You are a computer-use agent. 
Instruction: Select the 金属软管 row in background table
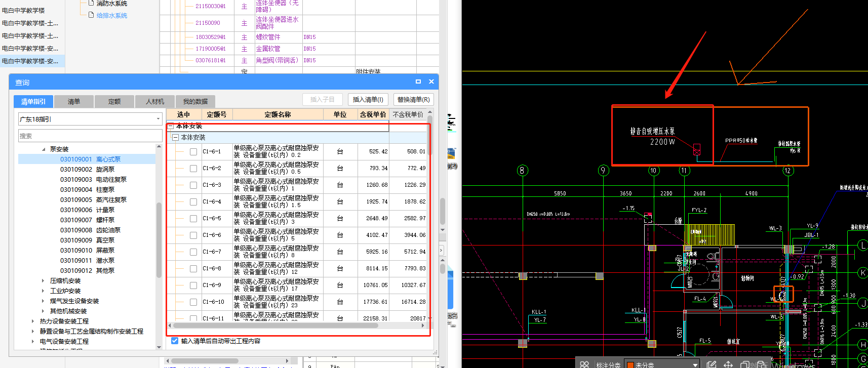click(299, 49)
